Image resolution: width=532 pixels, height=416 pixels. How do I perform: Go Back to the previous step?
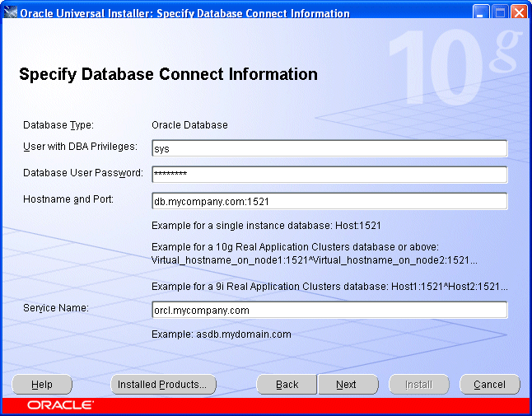click(287, 385)
